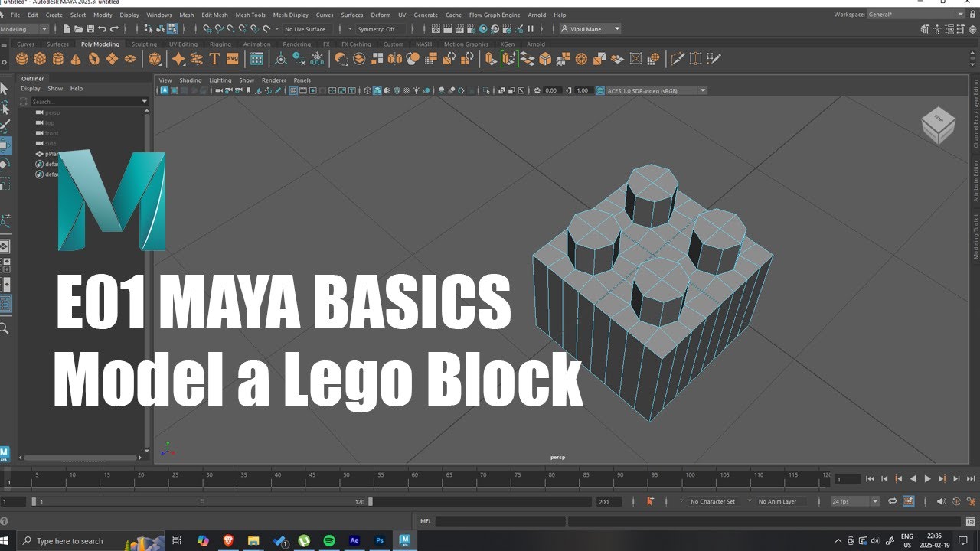Viewport: 980px width, 551px height.
Task: Click the Undo arrow icon
Action: (102, 29)
